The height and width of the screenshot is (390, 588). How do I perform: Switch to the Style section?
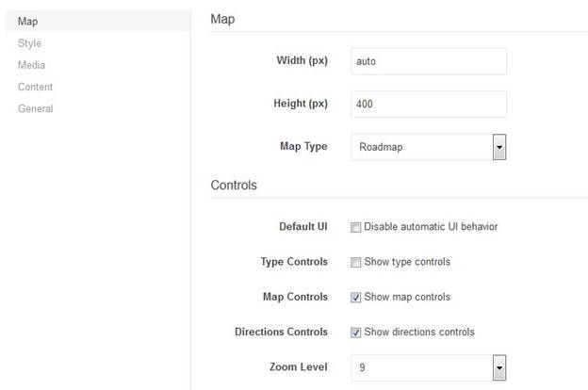[x=29, y=43]
